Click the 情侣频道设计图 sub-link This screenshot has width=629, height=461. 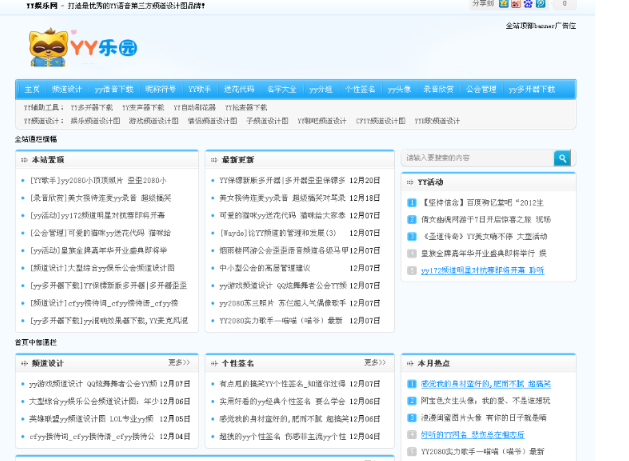coord(213,121)
